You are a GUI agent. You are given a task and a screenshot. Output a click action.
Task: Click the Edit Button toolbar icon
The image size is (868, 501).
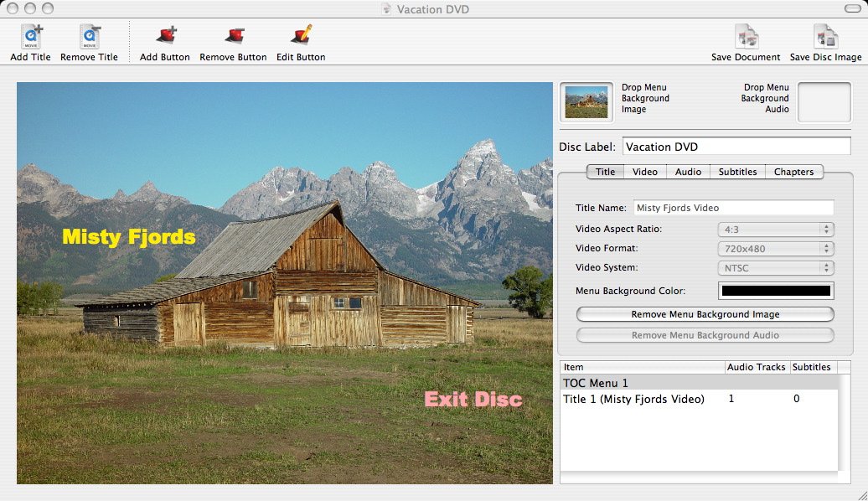[x=301, y=35]
